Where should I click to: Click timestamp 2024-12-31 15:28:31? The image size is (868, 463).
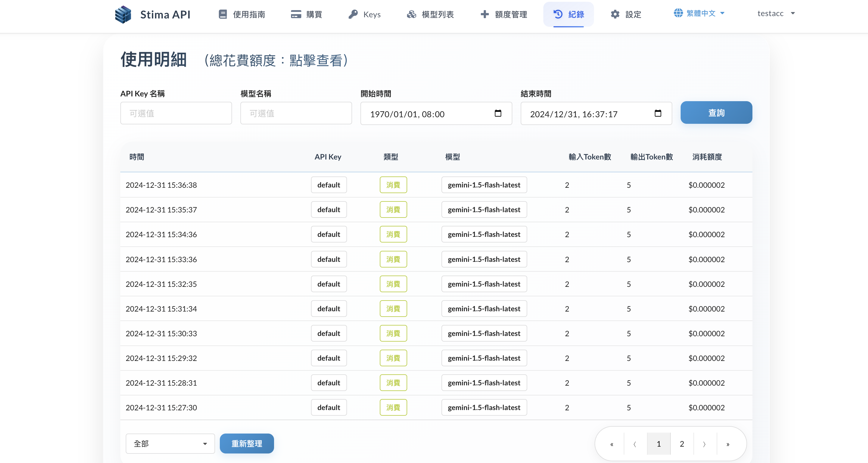pyautogui.click(x=161, y=383)
